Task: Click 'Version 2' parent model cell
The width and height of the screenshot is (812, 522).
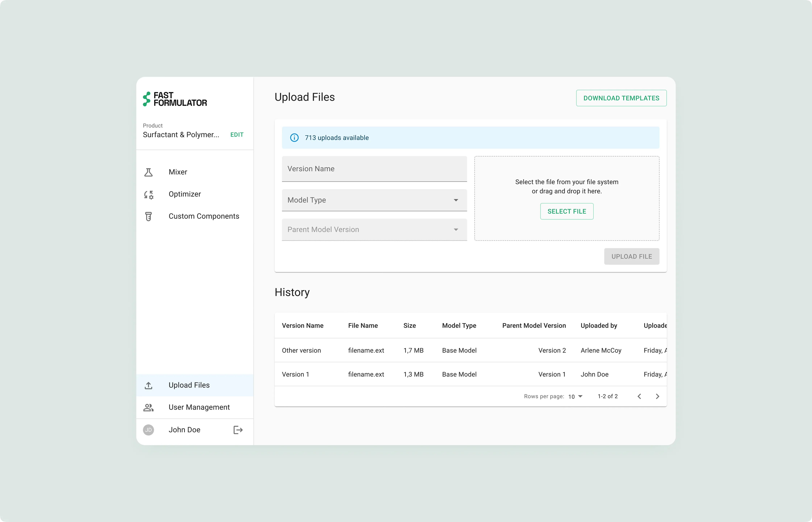Action: tap(552, 350)
